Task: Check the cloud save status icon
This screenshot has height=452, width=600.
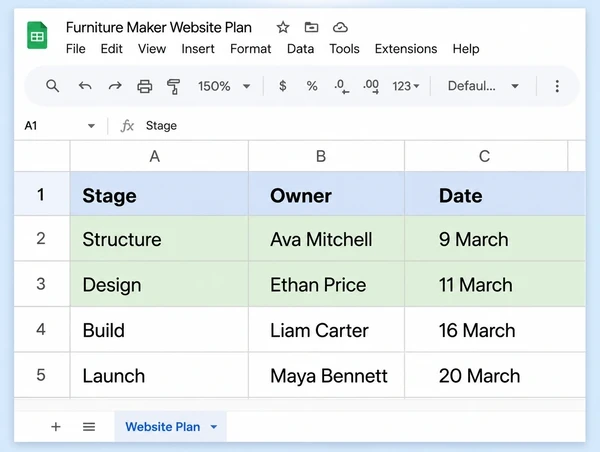Action: click(x=340, y=28)
